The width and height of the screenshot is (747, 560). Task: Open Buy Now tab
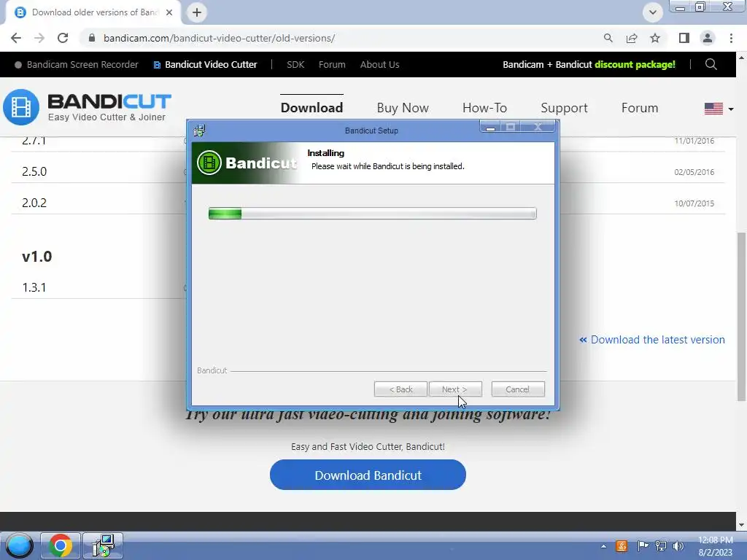click(403, 108)
